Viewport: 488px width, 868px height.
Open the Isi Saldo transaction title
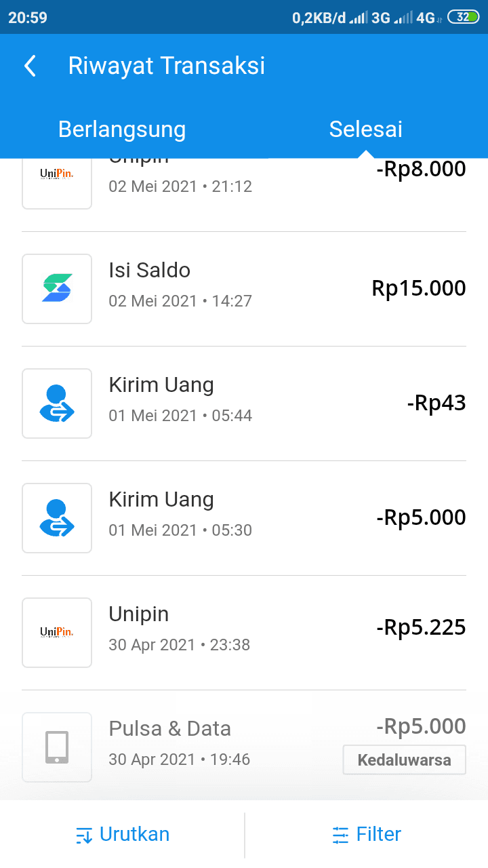point(150,271)
